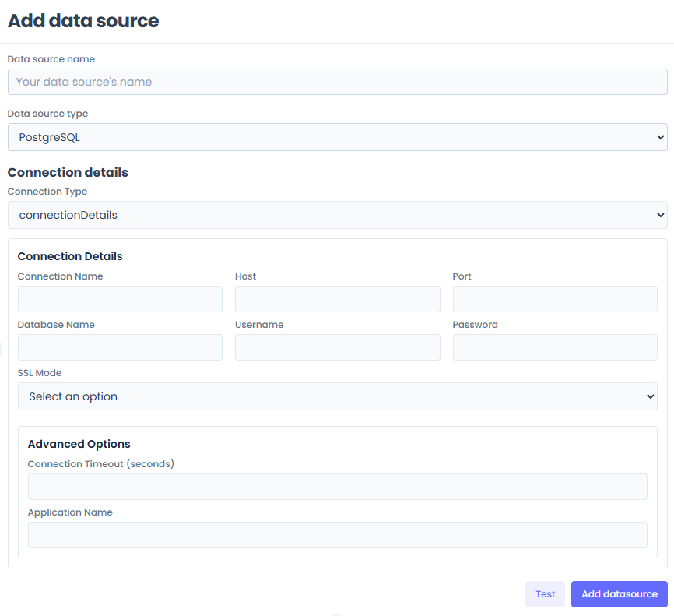Click the data source name input field
This screenshot has width=674, height=616.
point(337,82)
